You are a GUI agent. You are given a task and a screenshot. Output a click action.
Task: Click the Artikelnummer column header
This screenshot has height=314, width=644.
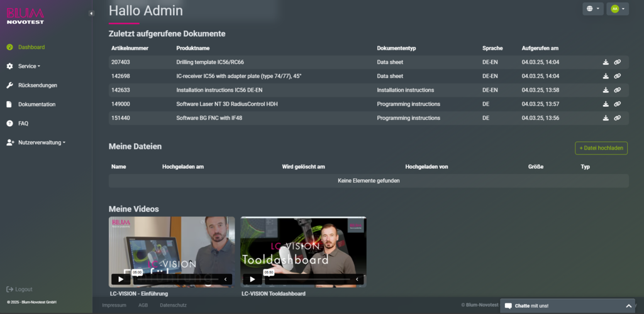(x=130, y=48)
